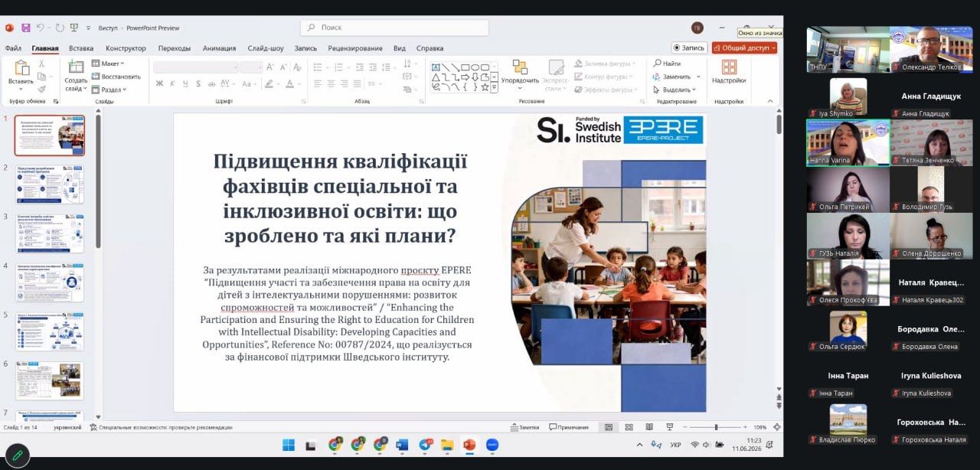980x470 pixels.
Task: Toggle the Примечания comments pane
Action: point(569,427)
